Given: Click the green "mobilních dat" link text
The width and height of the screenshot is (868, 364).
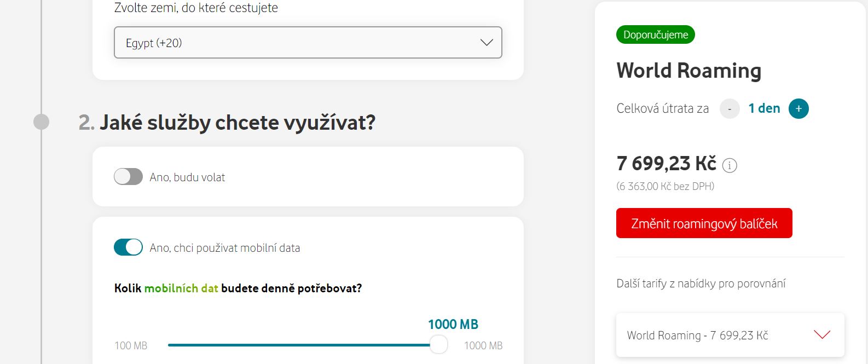Looking at the screenshot, I should (x=181, y=288).
